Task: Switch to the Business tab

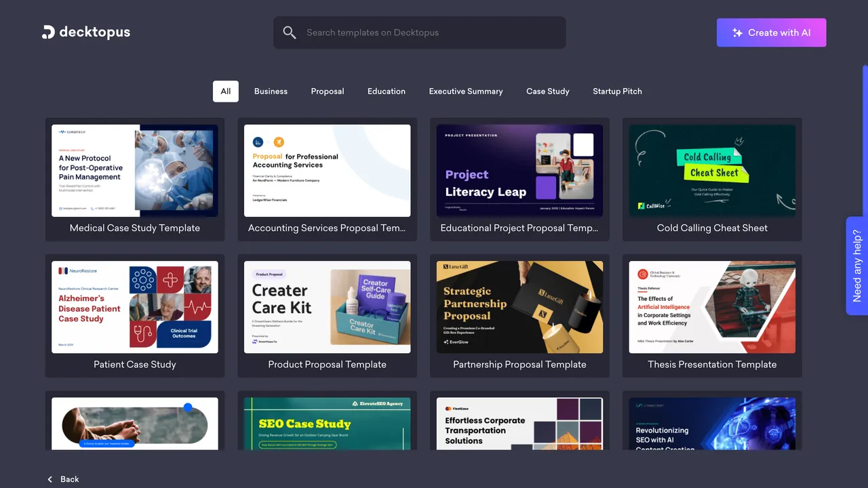Action: [271, 91]
